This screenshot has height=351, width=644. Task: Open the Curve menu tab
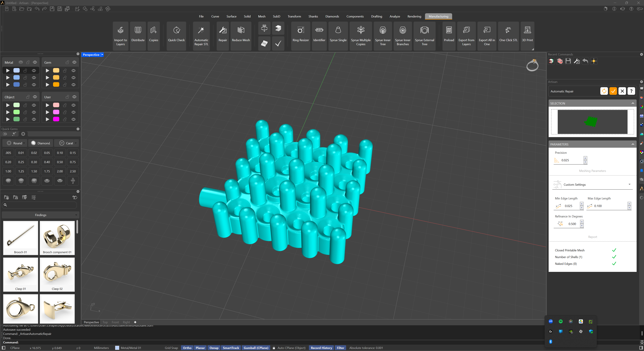(215, 16)
